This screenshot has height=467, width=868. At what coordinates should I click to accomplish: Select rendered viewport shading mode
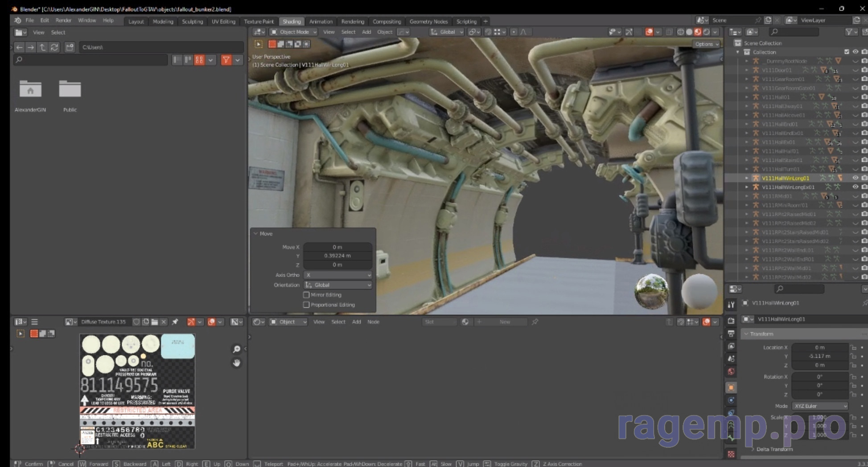coord(706,32)
